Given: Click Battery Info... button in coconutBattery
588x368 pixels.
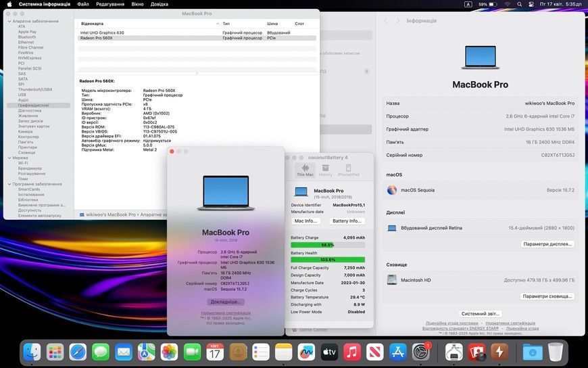Looking at the screenshot, I should pos(347,221).
